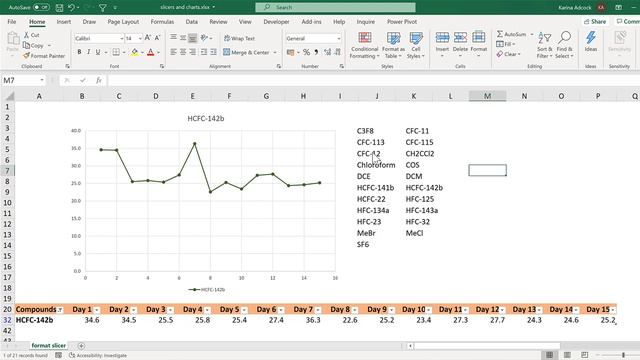The width and height of the screenshot is (640, 360).
Task: Click the Copy icon
Action: click(27, 45)
